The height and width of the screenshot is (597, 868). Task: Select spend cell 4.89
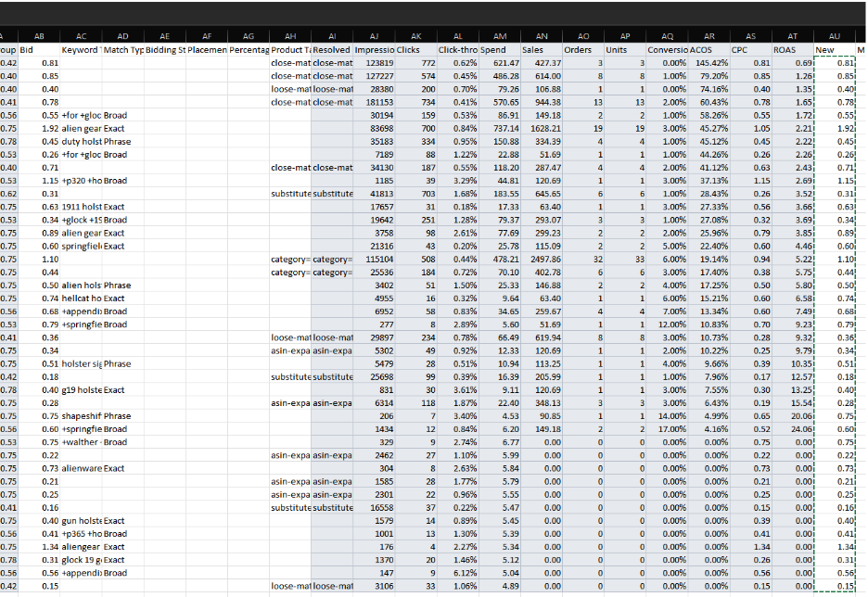pos(500,586)
